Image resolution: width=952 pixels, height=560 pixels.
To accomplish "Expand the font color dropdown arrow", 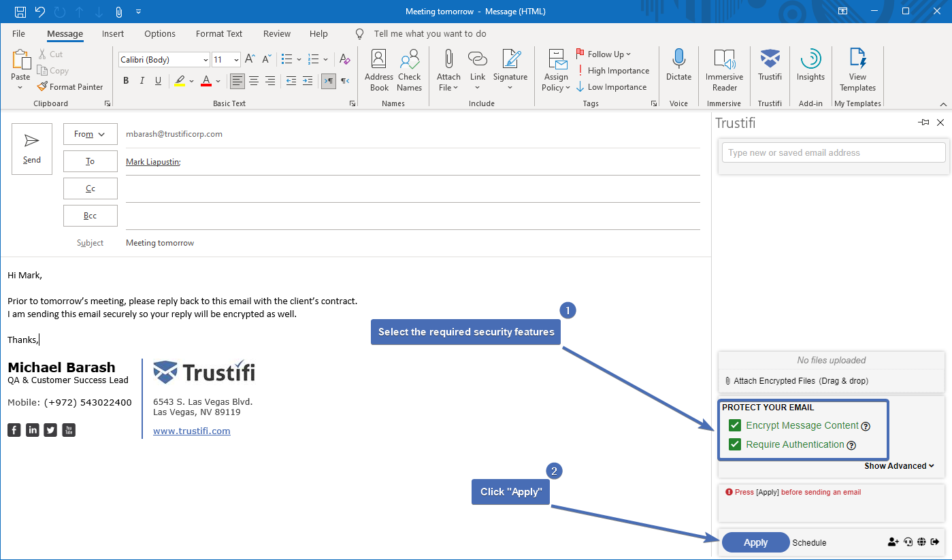I will click(218, 81).
